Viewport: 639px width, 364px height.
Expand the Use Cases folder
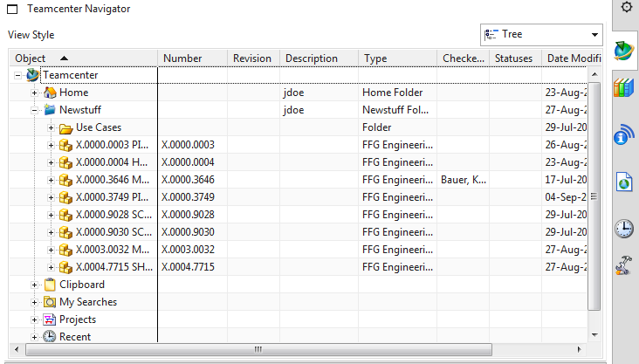51,127
